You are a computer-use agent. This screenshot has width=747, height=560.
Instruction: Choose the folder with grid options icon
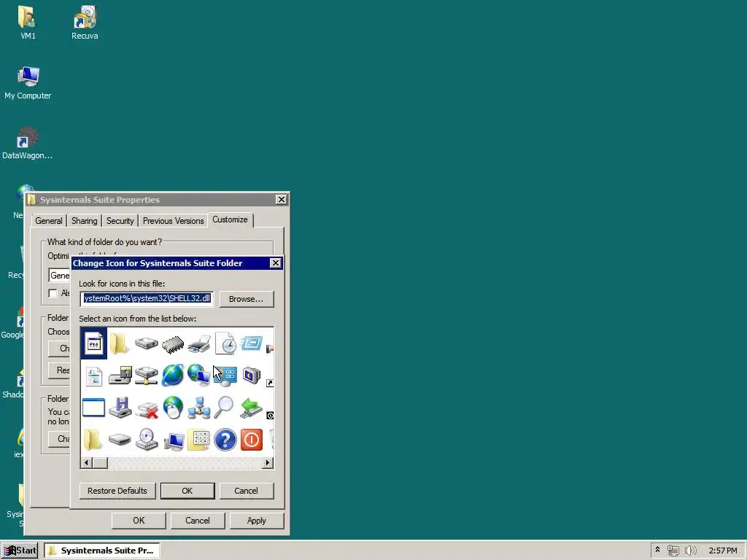point(199,440)
